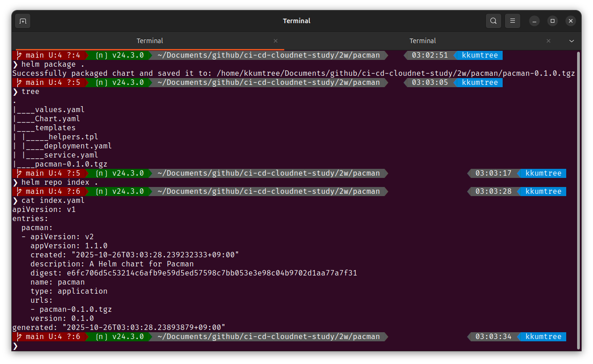
Task: Click the 03:03:28 prompt timestamp
Action: (x=493, y=192)
